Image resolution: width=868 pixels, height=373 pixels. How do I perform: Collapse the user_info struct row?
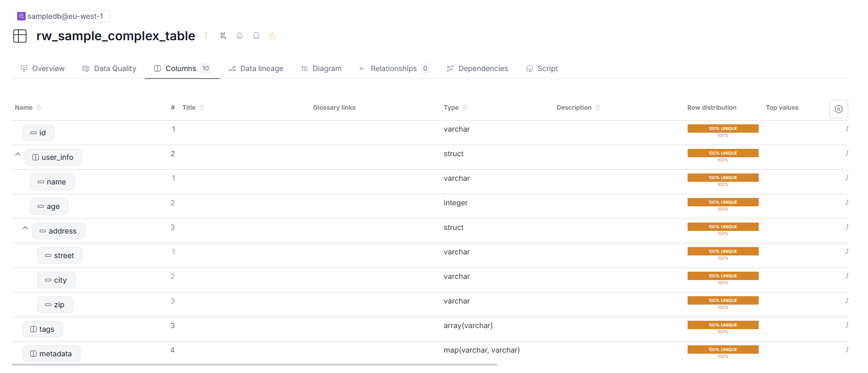tap(18, 155)
